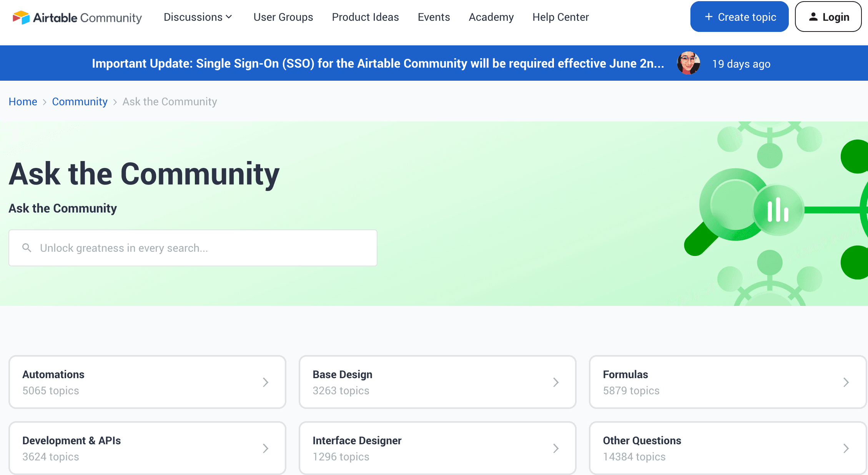Click the magnifier icon in search box
Image resolution: width=868 pixels, height=475 pixels.
[27, 248]
